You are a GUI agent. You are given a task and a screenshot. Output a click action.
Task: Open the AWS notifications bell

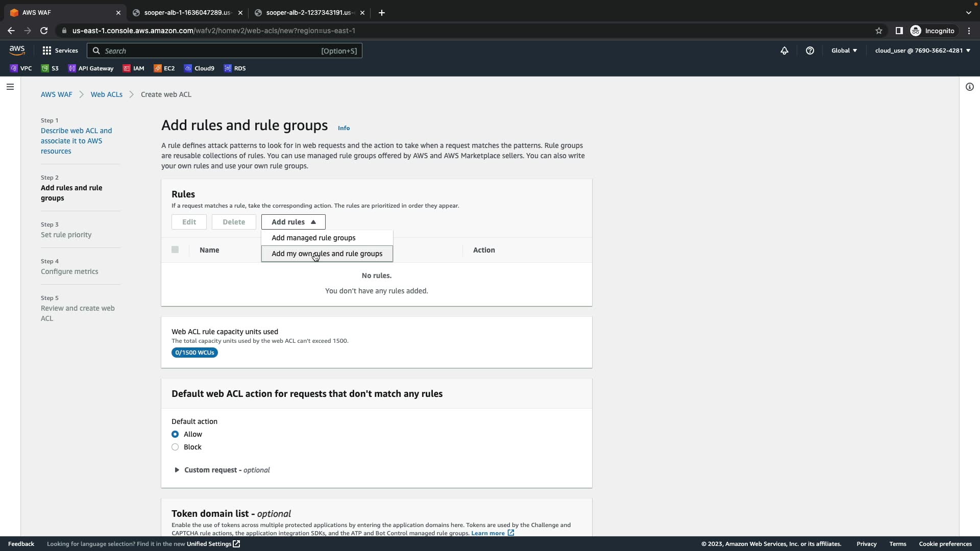pos(785,51)
